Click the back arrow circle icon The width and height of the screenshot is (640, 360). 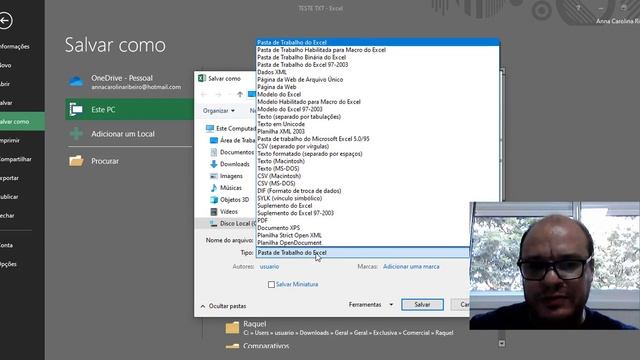point(5,21)
